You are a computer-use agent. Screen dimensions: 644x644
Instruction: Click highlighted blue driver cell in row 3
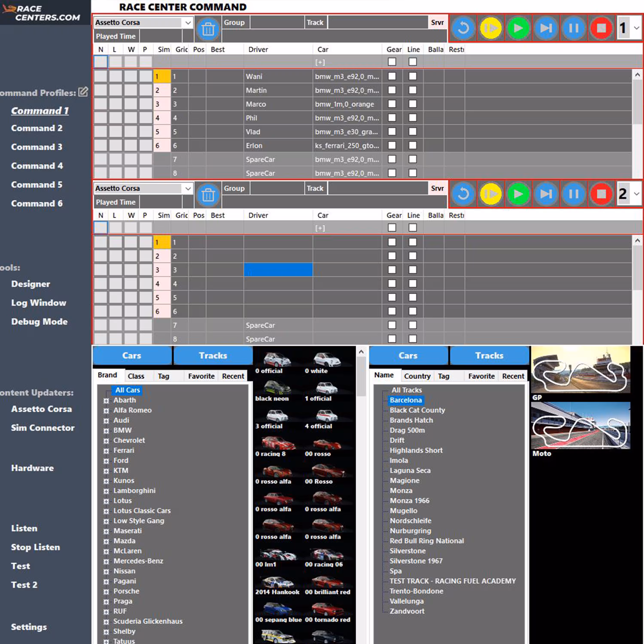[278, 270]
